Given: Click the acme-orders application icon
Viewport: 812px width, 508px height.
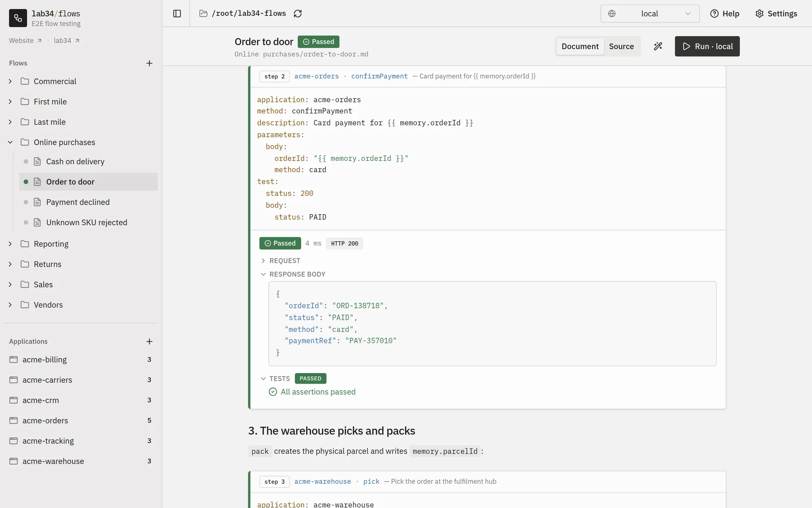Looking at the screenshot, I should [13, 421].
